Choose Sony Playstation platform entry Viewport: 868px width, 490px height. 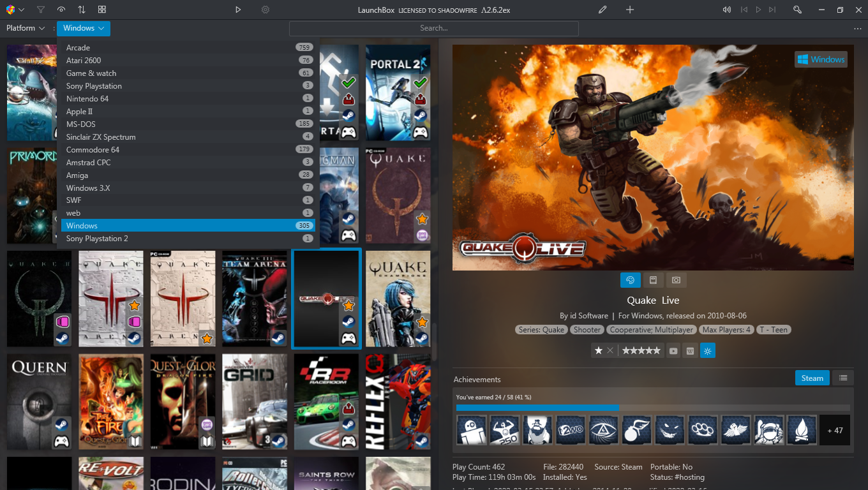[188, 86]
